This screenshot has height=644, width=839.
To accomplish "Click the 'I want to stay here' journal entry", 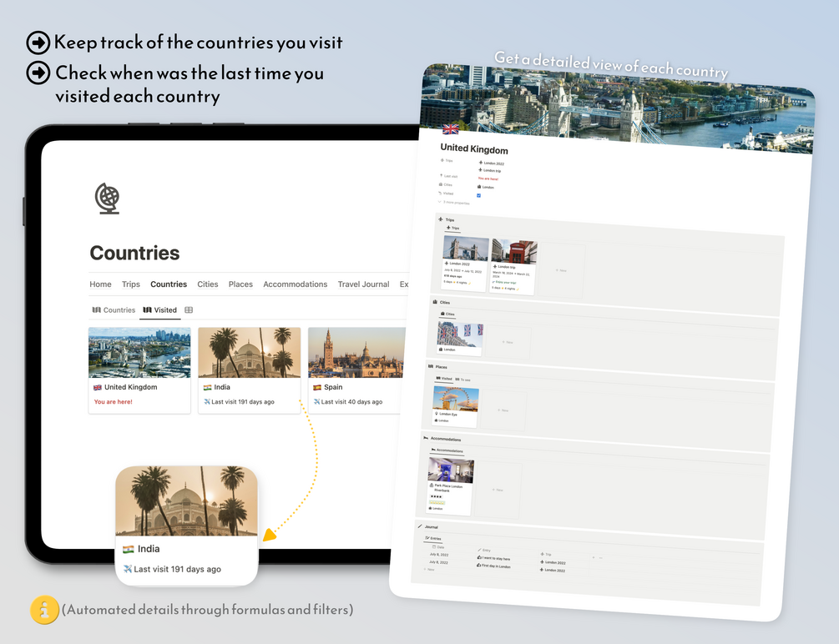I will click(x=493, y=558).
